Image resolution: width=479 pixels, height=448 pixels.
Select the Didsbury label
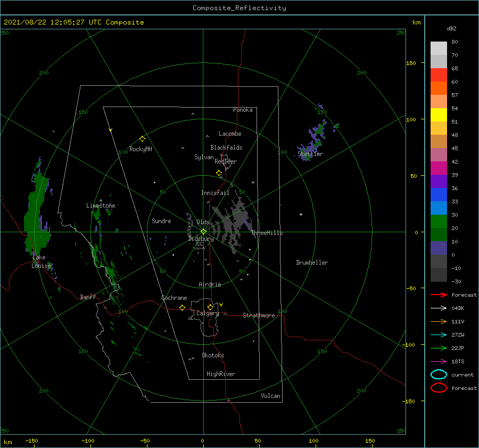click(x=201, y=239)
